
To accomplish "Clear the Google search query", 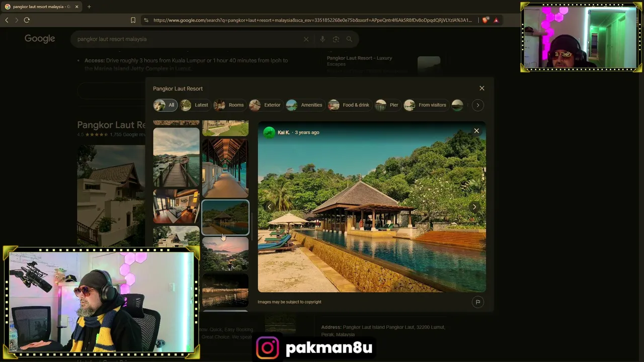I will [306, 39].
